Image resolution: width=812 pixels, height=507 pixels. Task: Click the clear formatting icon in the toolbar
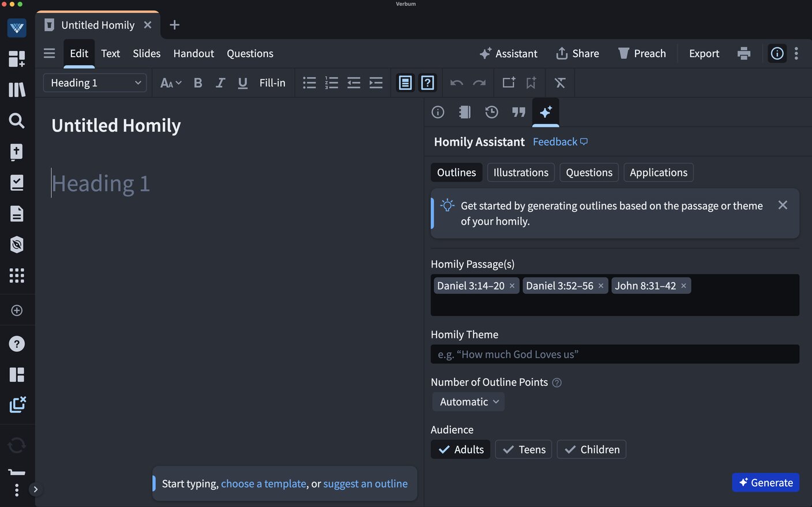pyautogui.click(x=559, y=82)
